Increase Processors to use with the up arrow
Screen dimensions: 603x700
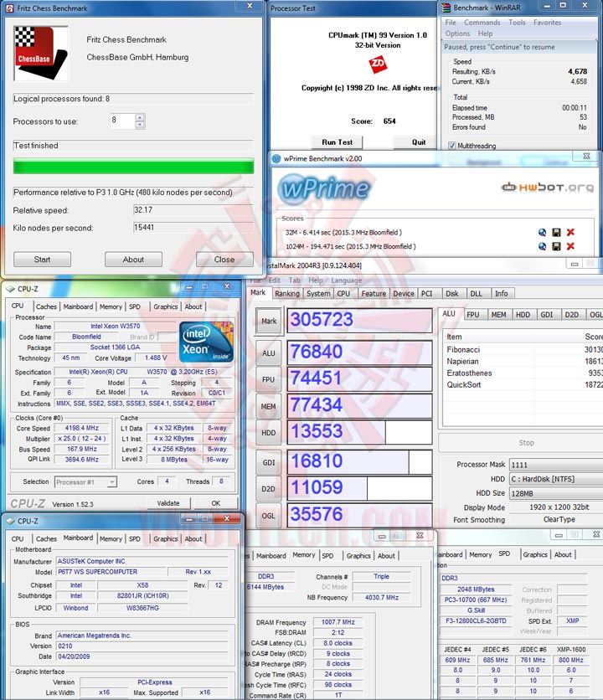tap(140, 117)
